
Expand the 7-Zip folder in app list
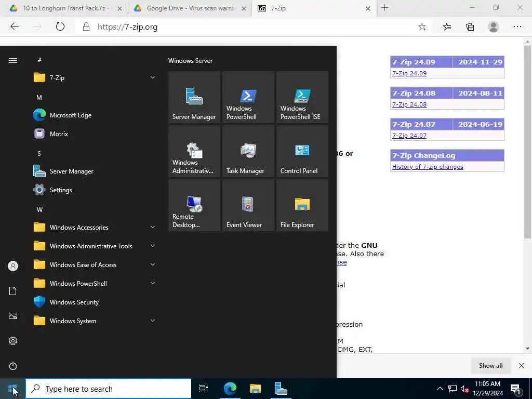pyautogui.click(x=95, y=78)
